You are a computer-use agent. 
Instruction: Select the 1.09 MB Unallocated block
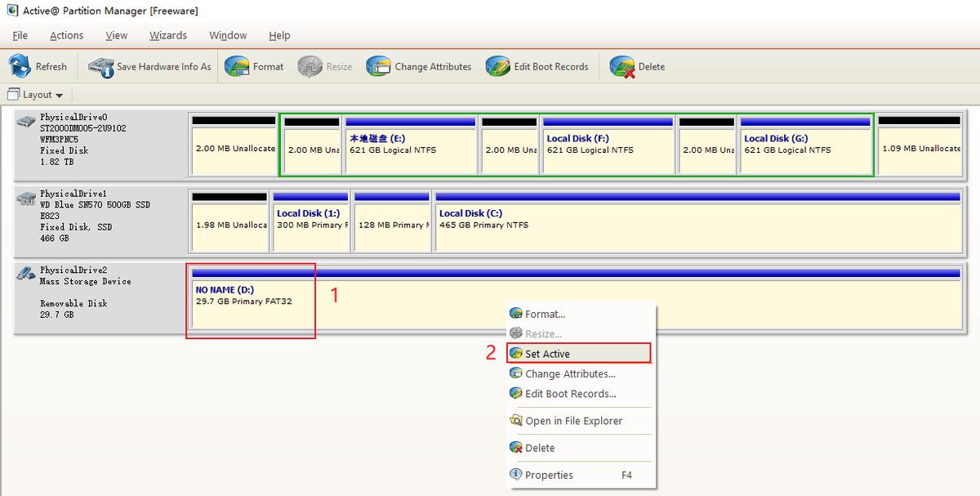(920, 145)
